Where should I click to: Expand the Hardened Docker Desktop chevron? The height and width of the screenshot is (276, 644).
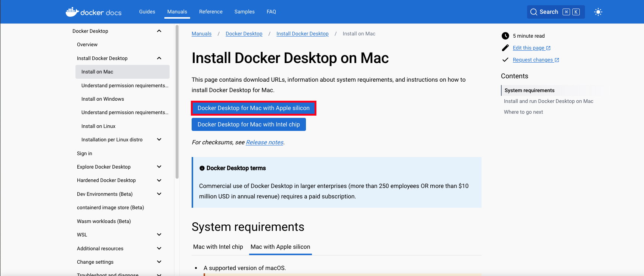click(x=159, y=180)
